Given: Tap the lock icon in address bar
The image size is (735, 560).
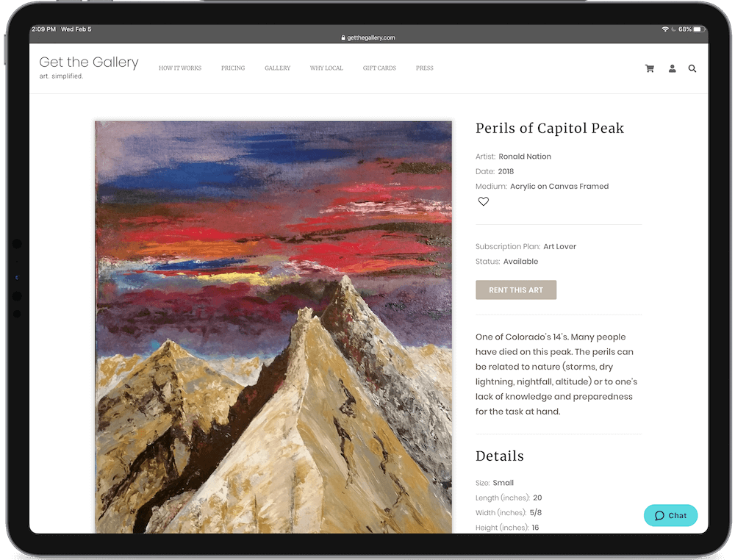Looking at the screenshot, I should [x=343, y=37].
